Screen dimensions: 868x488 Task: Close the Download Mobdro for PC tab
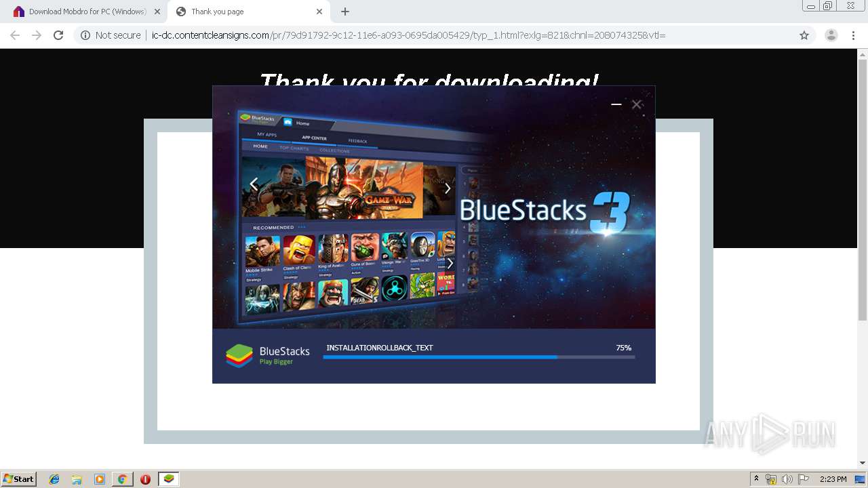pos(157,12)
